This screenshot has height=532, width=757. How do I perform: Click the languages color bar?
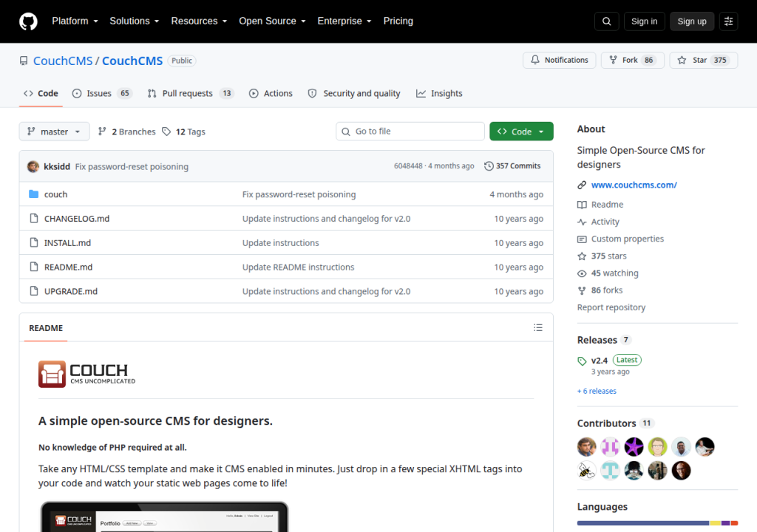click(x=657, y=523)
